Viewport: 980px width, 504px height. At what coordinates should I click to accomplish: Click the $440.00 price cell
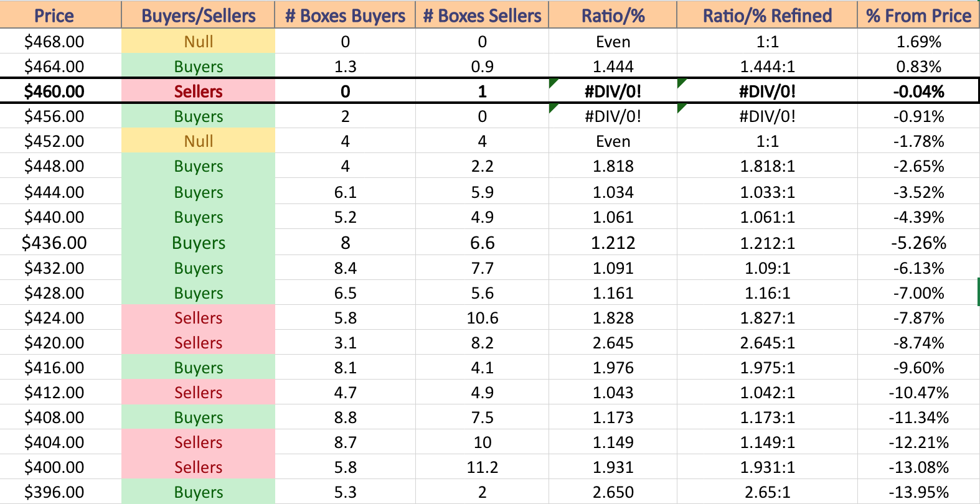[x=60, y=217]
